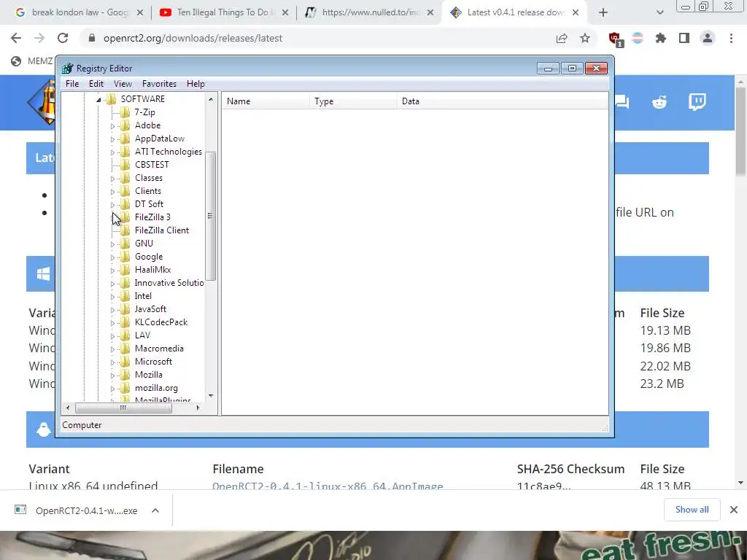Click the lock icon in address bar
This screenshot has width=747, height=560.
92,38
